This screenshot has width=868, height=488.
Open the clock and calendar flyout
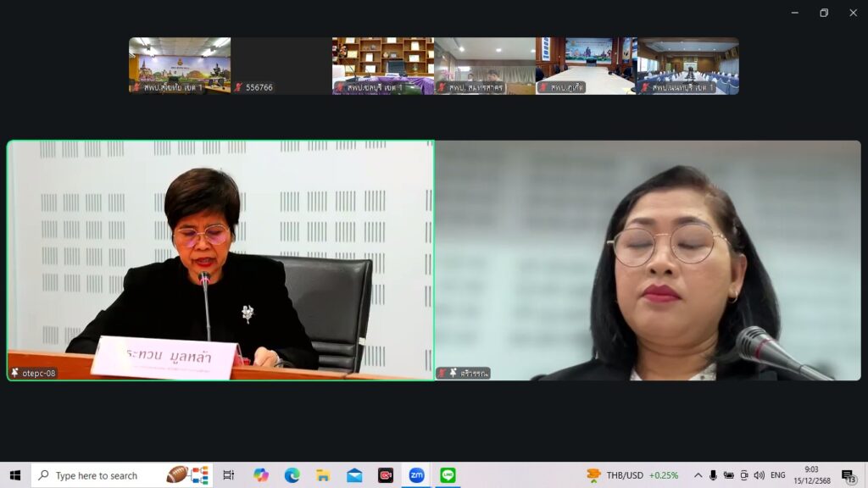(812, 475)
